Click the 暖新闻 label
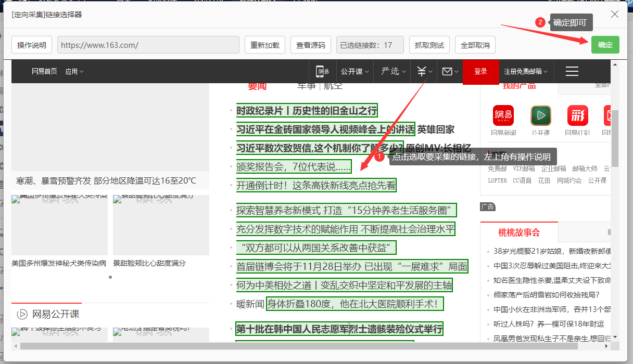Screen dimensions: 633x364 250,304
